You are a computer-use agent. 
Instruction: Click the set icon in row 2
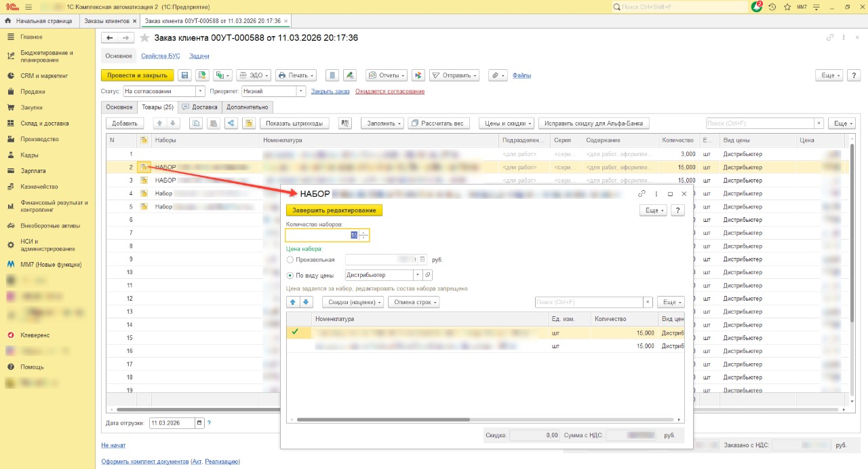[144, 167]
